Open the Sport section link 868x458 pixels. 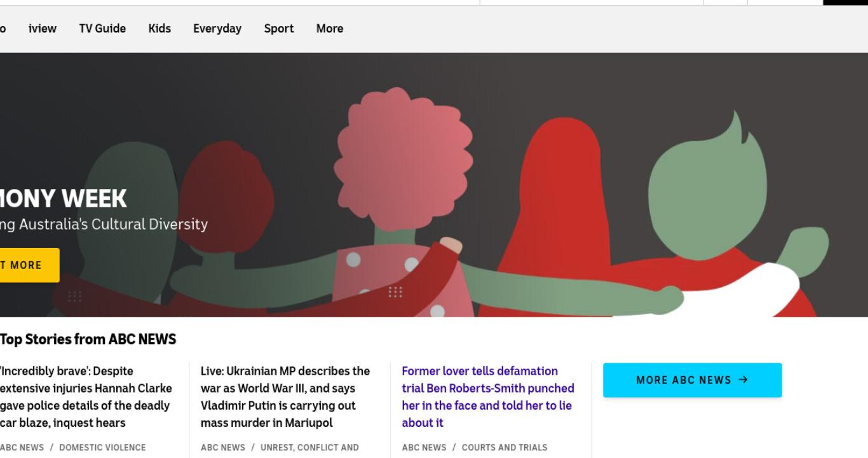pyautogui.click(x=279, y=29)
